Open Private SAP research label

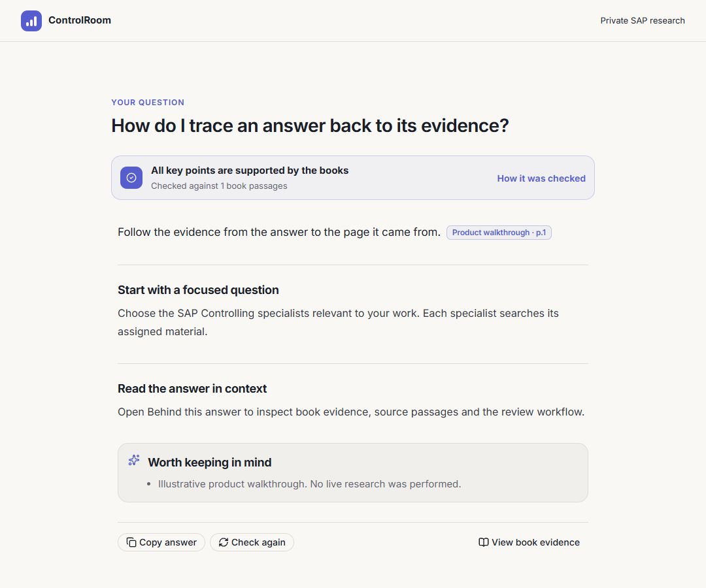[642, 21]
